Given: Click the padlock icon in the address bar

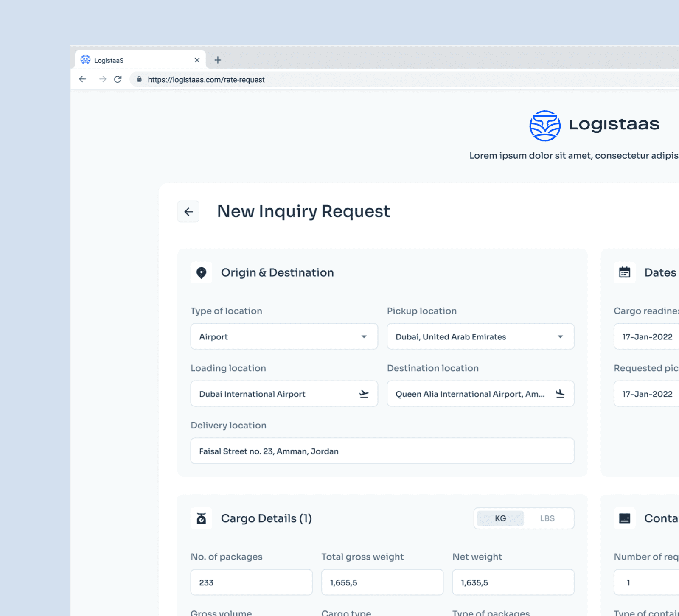Looking at the screenshot, I should tap(139, 79).
